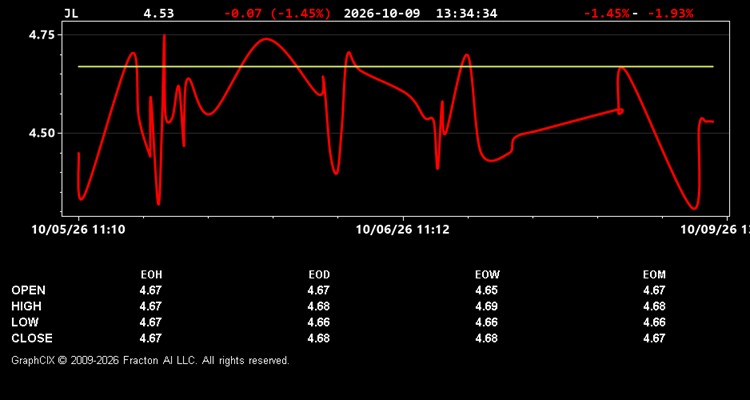Click the EOM LOW value 4.66
The image size is (750, 400).
tap(654, 322)
